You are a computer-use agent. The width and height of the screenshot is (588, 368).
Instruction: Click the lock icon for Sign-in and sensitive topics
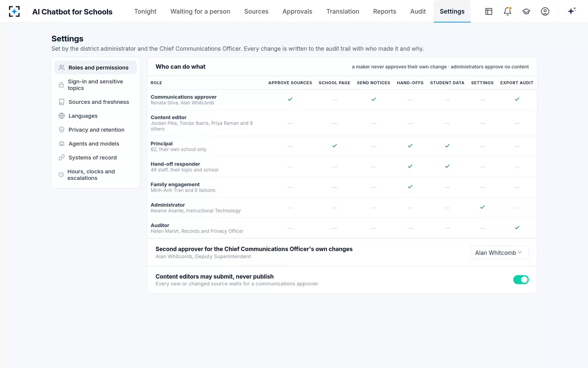click(61, 85)
